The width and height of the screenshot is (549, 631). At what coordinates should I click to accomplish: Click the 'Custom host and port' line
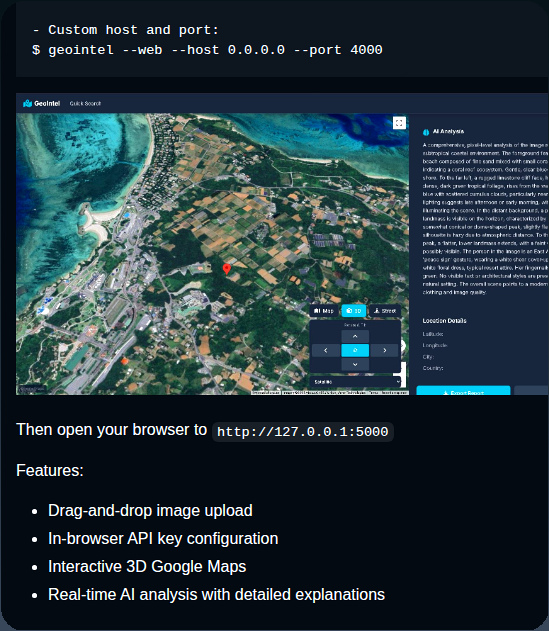pyautogui.click(x=126, y=30)
